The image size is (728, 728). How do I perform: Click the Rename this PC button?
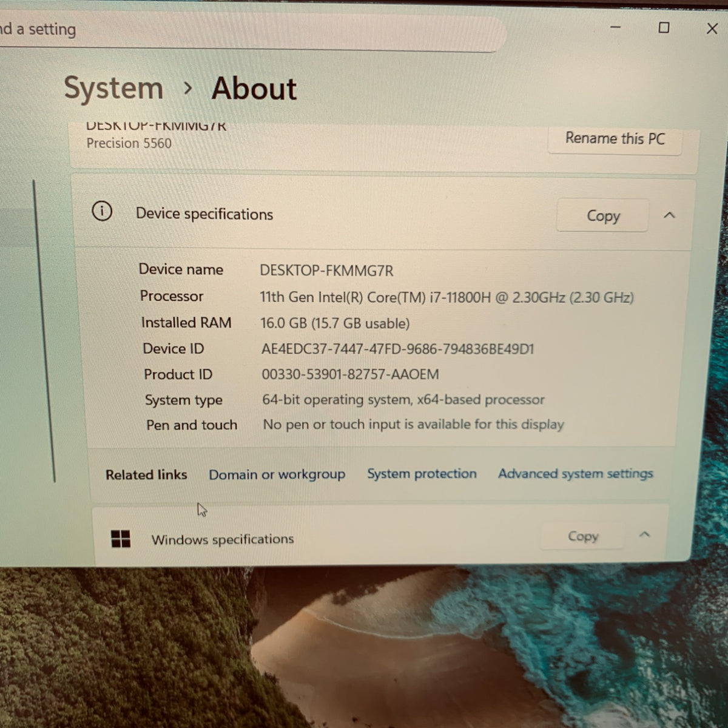coord(615,138)
